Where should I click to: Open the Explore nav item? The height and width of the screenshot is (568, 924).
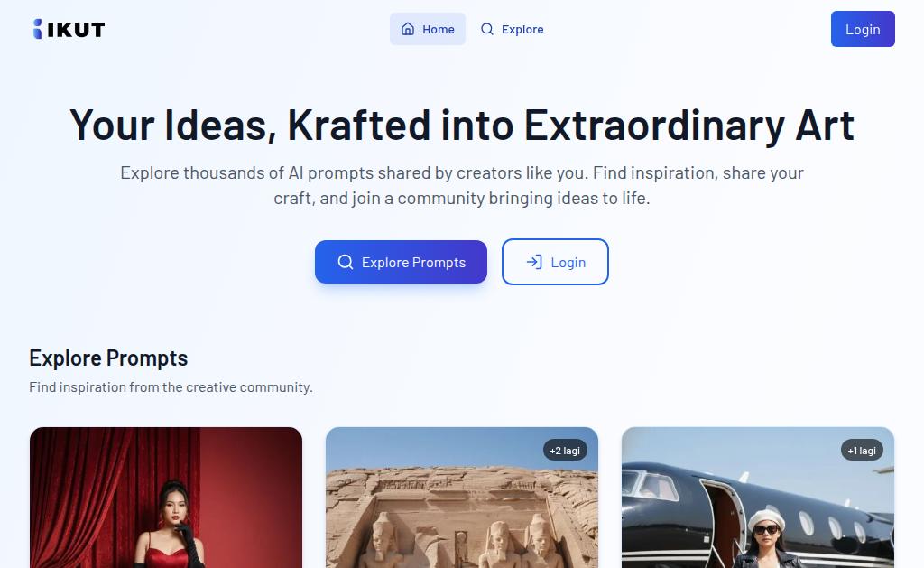513,29
